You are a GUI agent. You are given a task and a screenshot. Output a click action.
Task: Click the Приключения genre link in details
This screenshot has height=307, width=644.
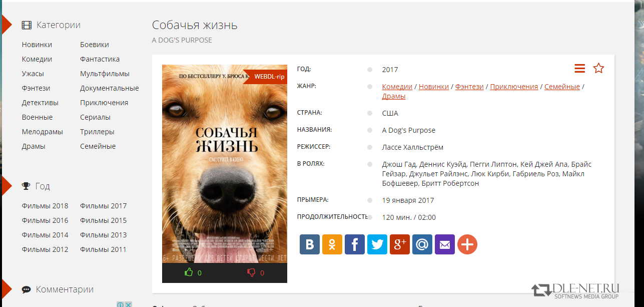click(x=514, y=87)
